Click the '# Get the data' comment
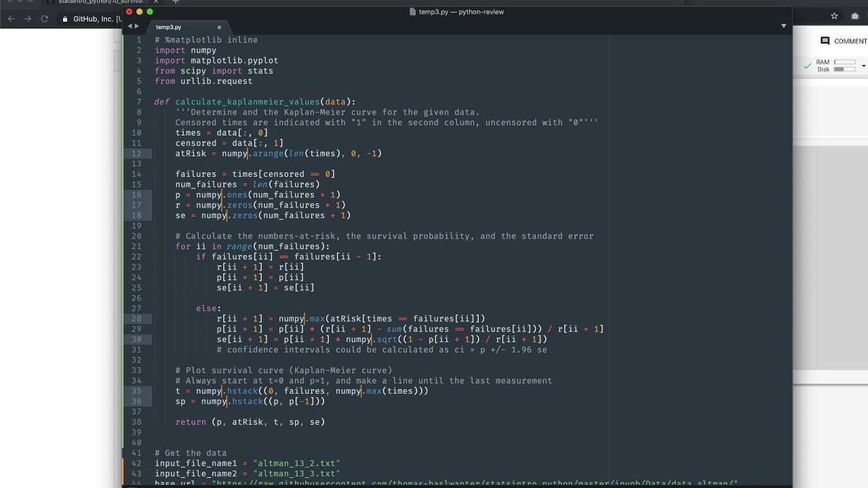 pos(191,453)
